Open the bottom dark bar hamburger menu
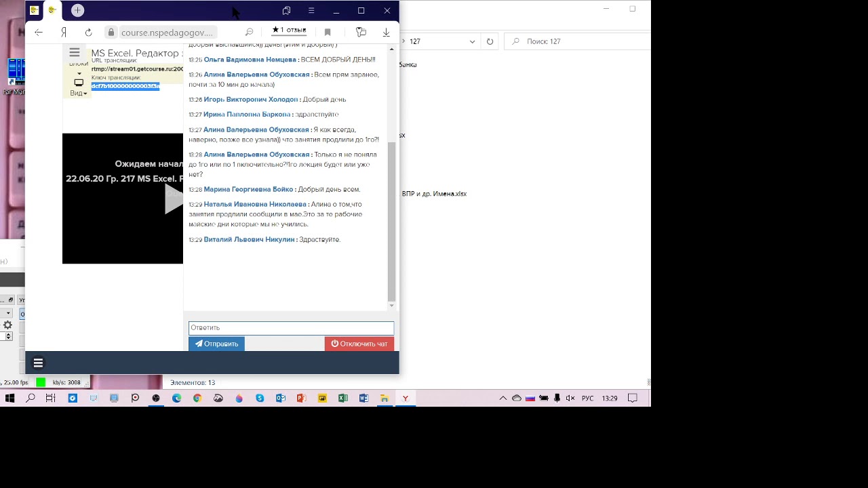 tap(38, 363)
